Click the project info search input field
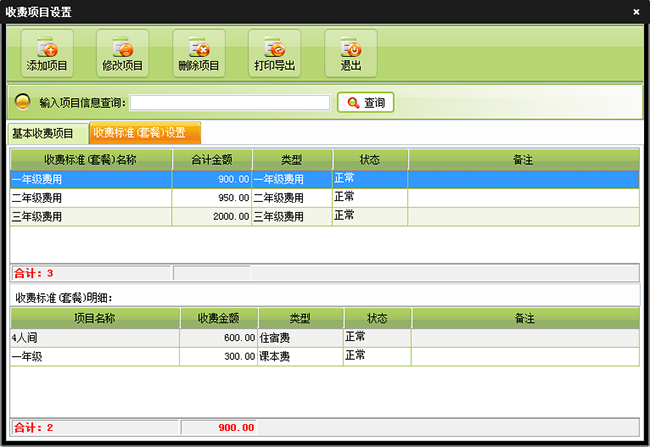Image resolution: width=650 pixels, height=447 pixels. tap(229, 102)
